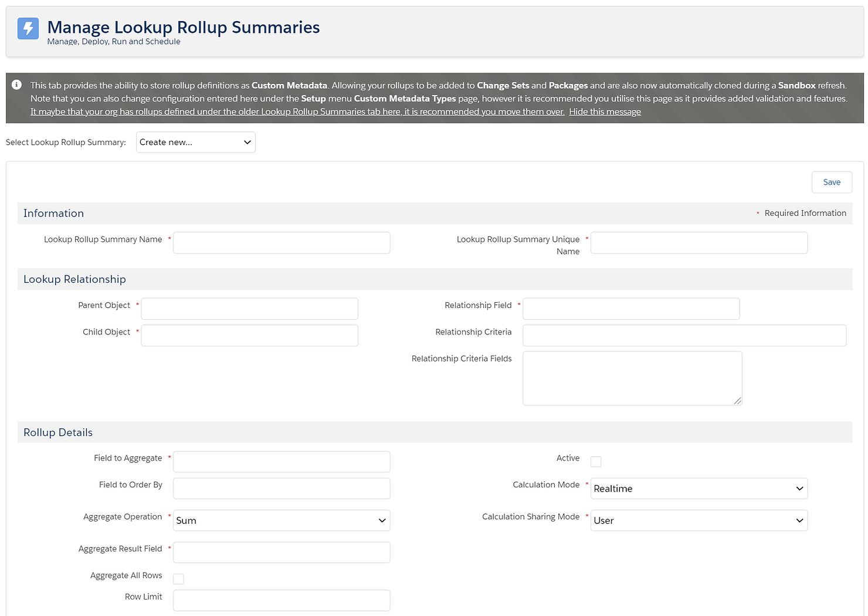The height and width of the screenshot is (616, 868).
Task: Open the Select Lookup Rollup Summary dropdown
Action: coord(196,143)
